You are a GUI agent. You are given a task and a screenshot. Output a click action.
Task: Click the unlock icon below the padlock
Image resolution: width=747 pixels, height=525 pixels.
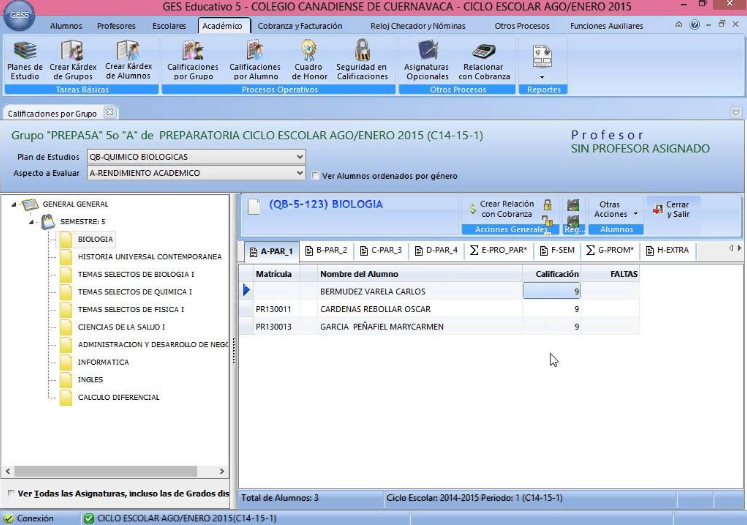click(x=547, y=220)
